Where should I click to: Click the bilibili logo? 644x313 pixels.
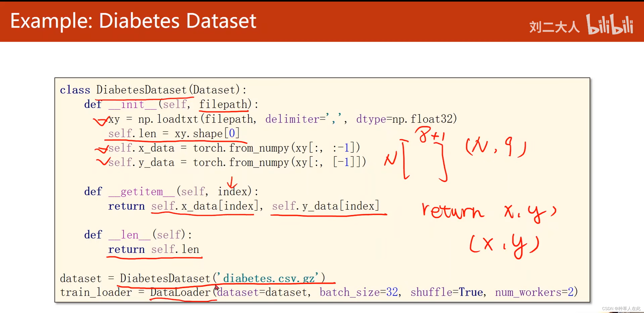point(610,24)
